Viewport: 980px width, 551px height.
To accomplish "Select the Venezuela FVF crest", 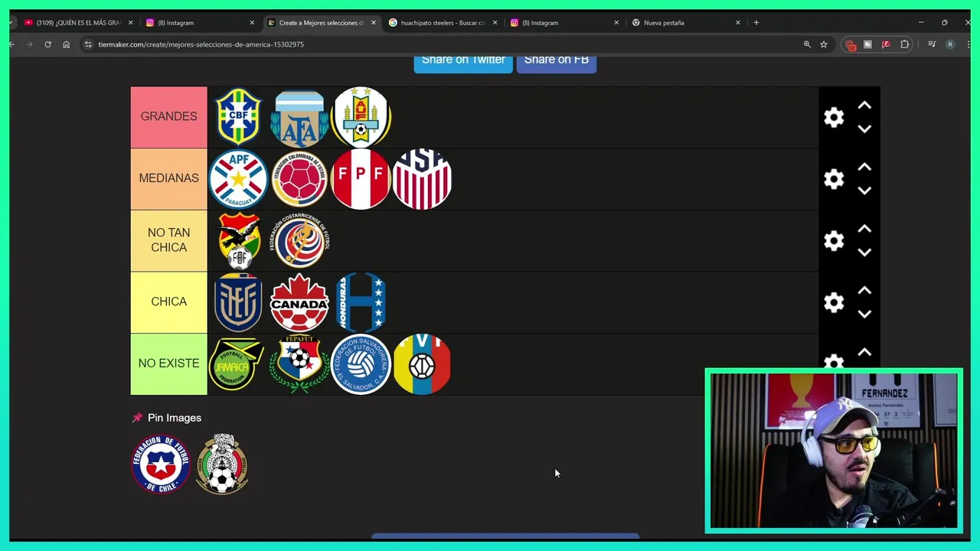I will point(422,364).
